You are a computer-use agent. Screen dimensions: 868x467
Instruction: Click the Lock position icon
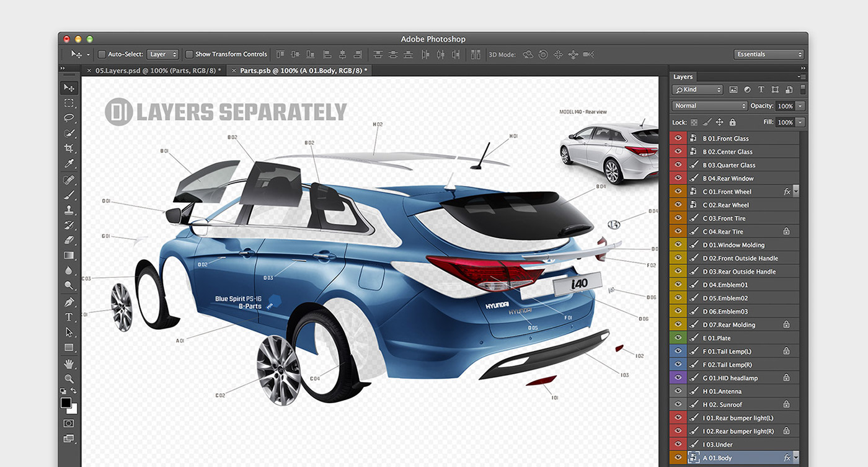point(720,123)
